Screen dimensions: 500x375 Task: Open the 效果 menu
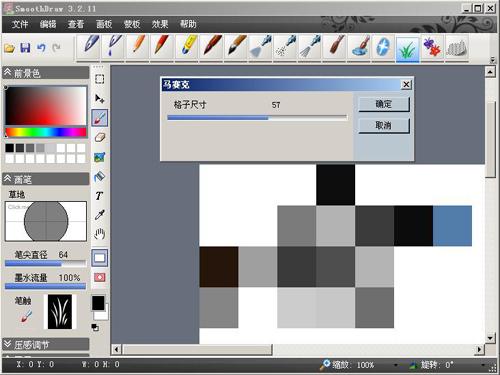160,24
